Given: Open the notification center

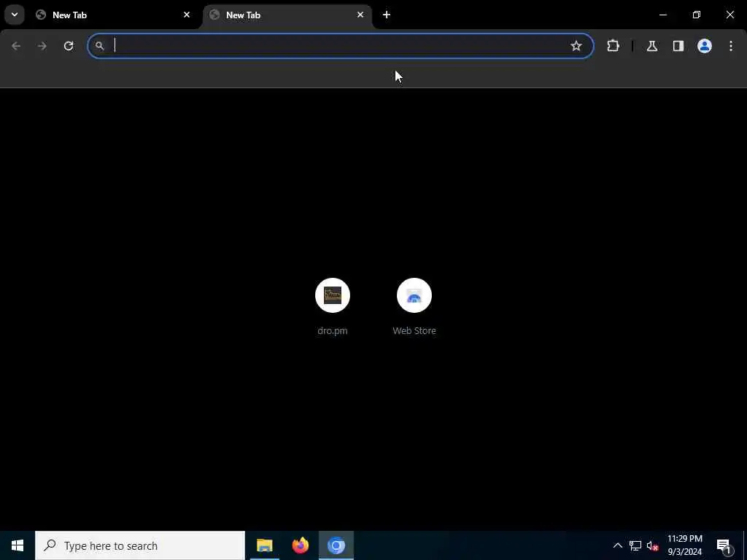Looking at the screenshot, I should click(724, 545).
